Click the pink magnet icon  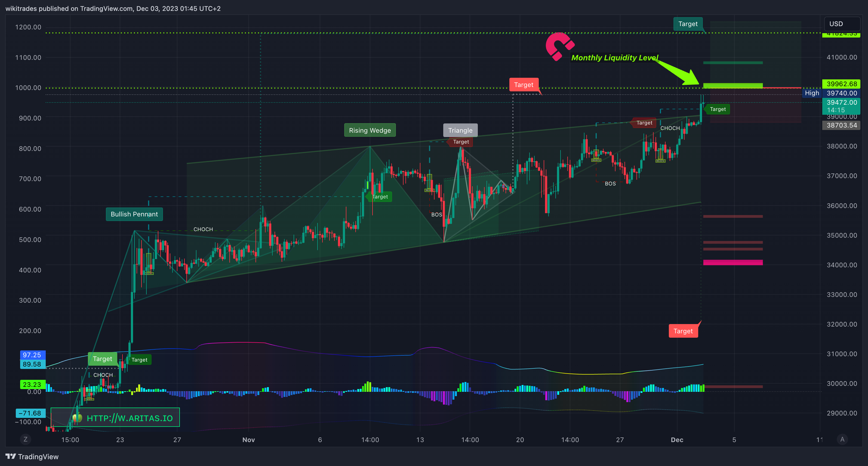(559, 46)
